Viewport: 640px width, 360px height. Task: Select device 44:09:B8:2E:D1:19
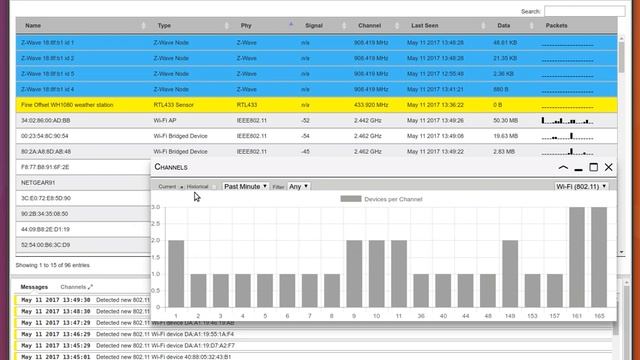(83, 229)
